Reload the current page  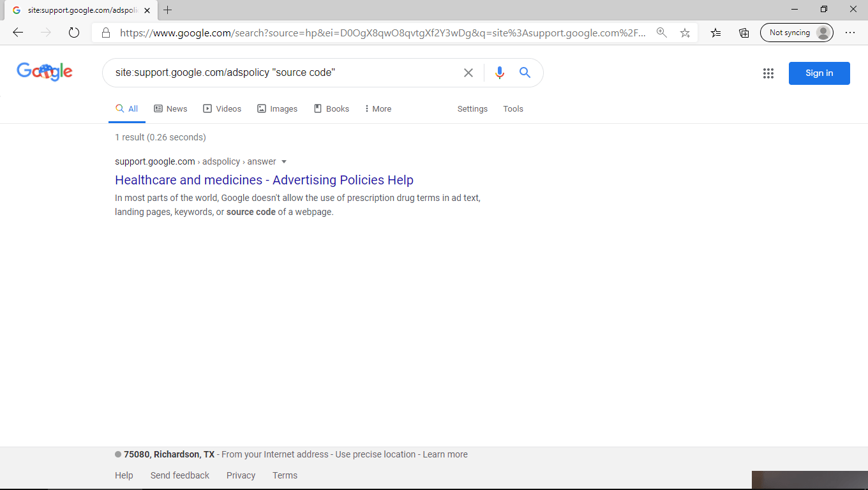pyautogui.click(x=73, y=33)
